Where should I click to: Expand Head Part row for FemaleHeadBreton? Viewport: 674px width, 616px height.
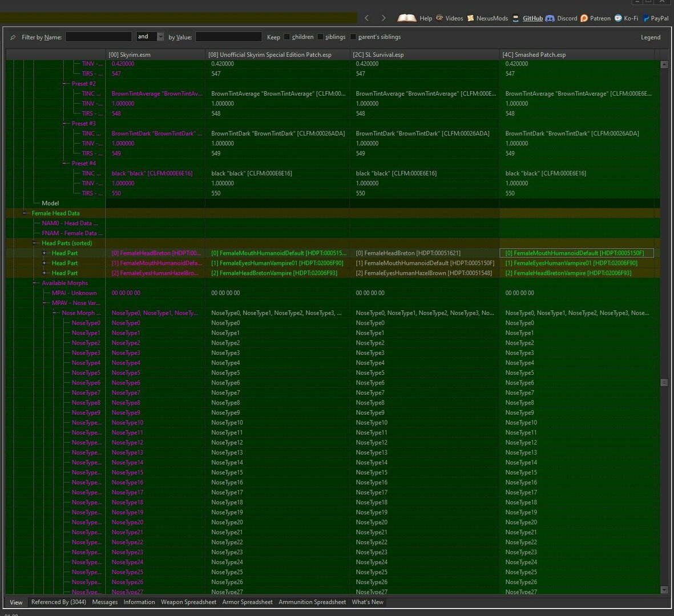point(44,253)
